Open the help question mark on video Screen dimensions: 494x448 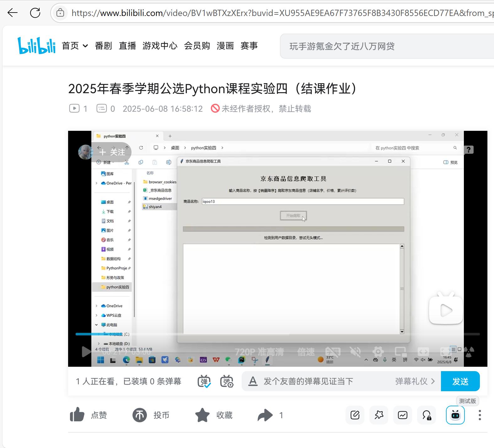click(468, 150)
